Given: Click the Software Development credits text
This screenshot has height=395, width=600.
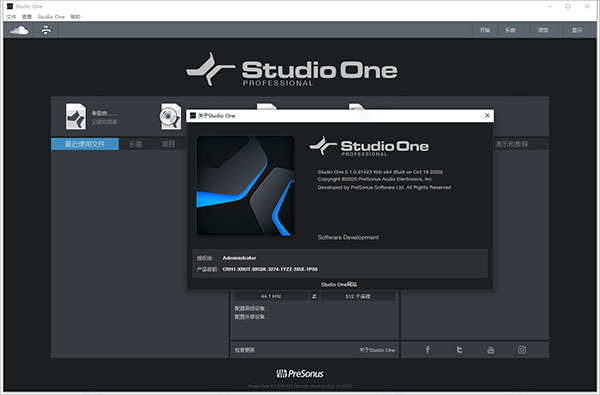Looking at the screenshot, I should (x=348, y=237).
